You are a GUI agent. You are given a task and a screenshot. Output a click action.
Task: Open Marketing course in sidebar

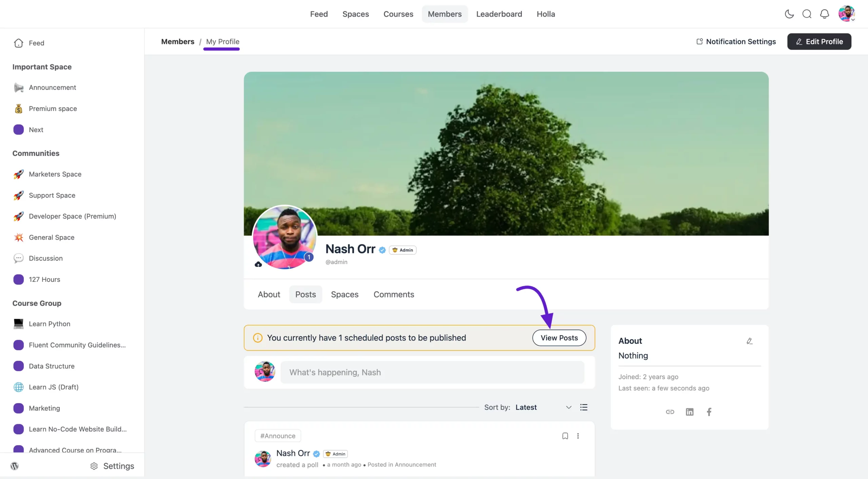pyautogui.click(x=44, y=408)
